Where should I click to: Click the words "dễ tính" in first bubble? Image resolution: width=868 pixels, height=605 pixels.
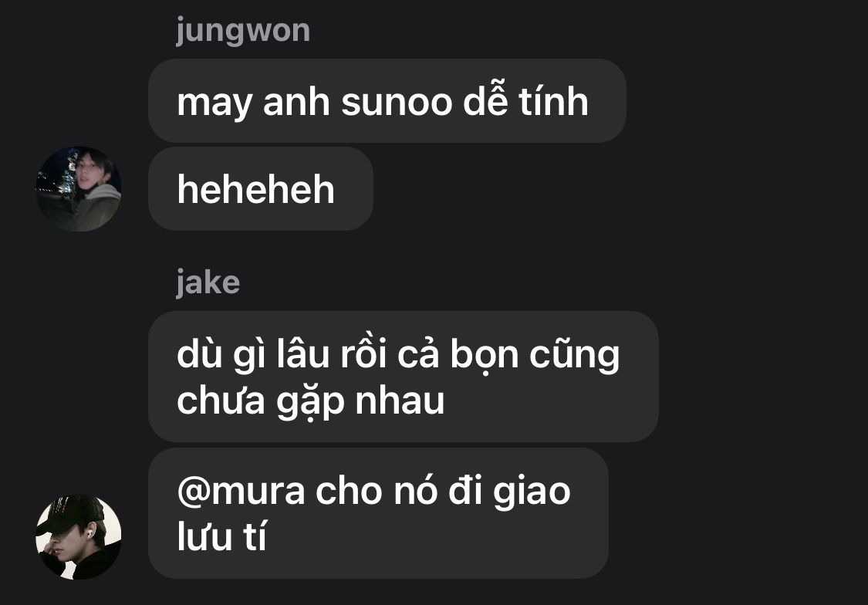click(x=525, y=101)
